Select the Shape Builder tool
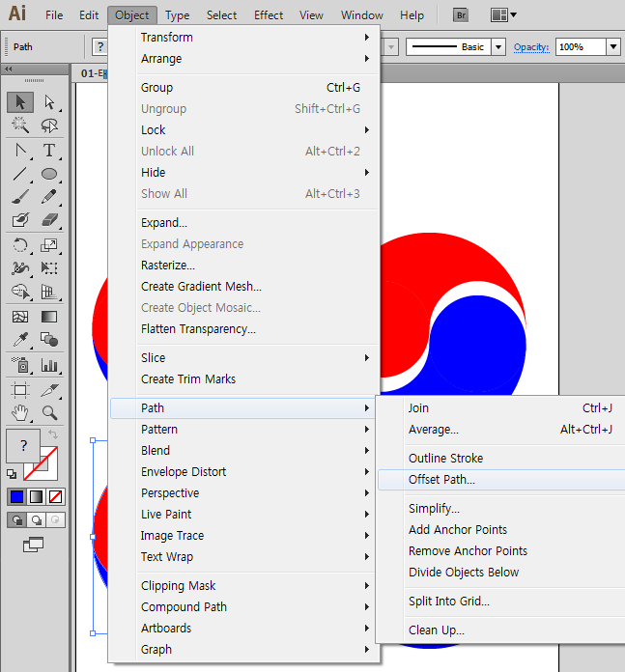Image resolution: width=625 pixels, height=672 pixels. (20, 292)
